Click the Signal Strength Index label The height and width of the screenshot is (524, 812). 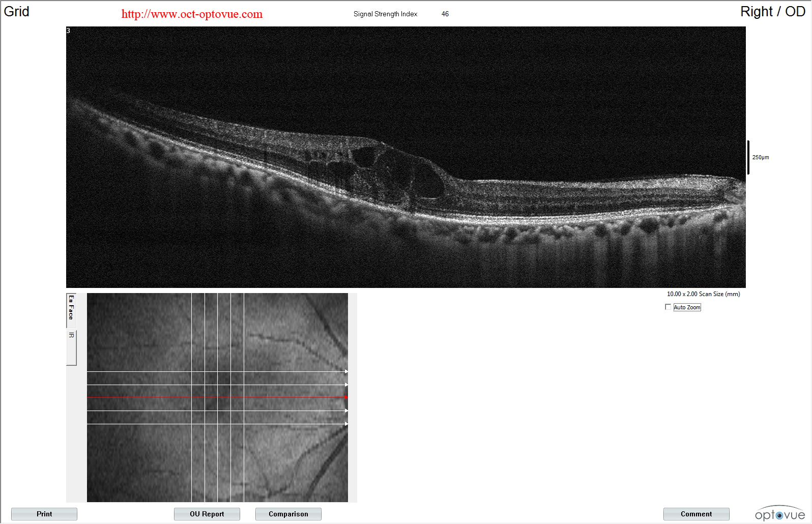(x=385, y=14)
